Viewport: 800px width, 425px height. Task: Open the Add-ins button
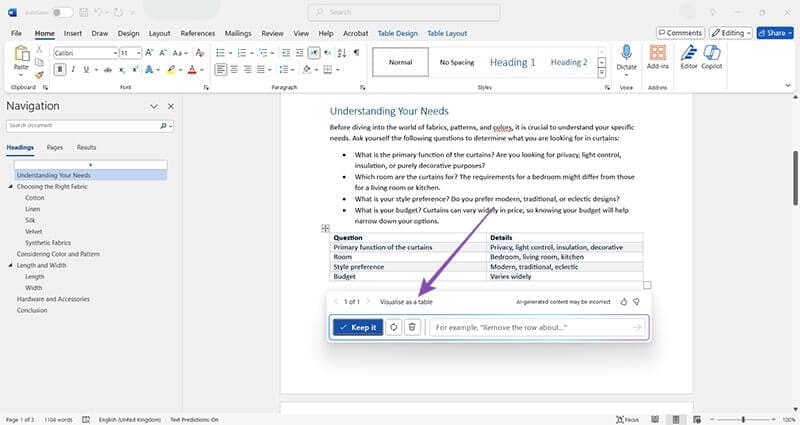[658, 56]
